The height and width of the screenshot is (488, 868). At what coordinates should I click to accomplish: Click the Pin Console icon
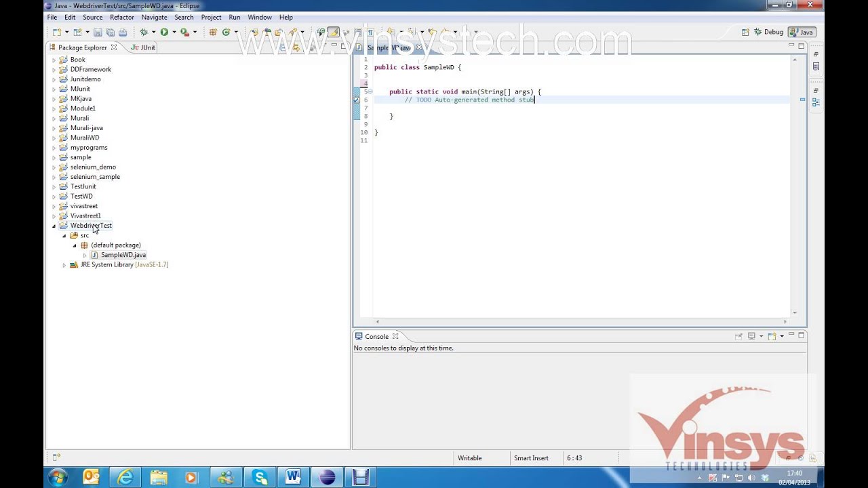[x=738, y=335]
